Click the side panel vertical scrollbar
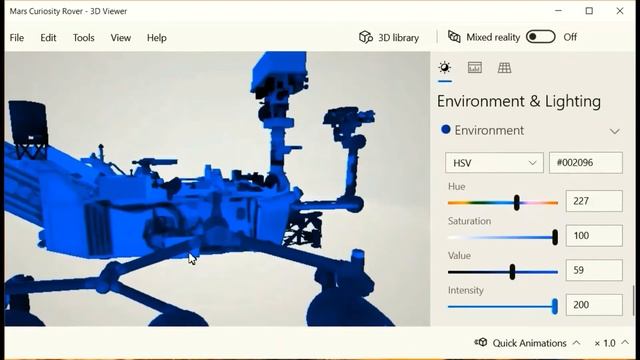The width and height of the screenshot is (640, 360). tap(633, 300)
